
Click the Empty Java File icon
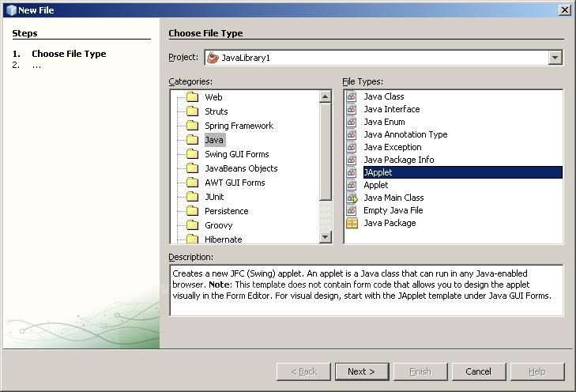(x=352, y=210)
